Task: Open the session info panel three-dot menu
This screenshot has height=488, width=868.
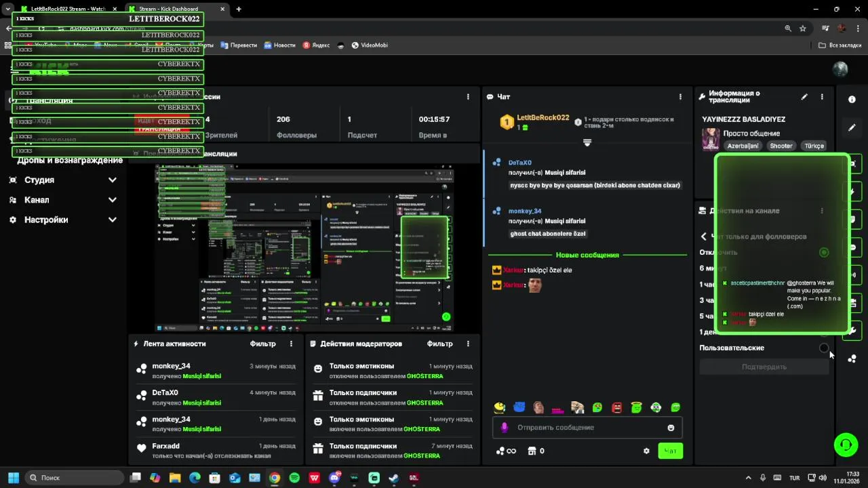Action: click(468, 97)
